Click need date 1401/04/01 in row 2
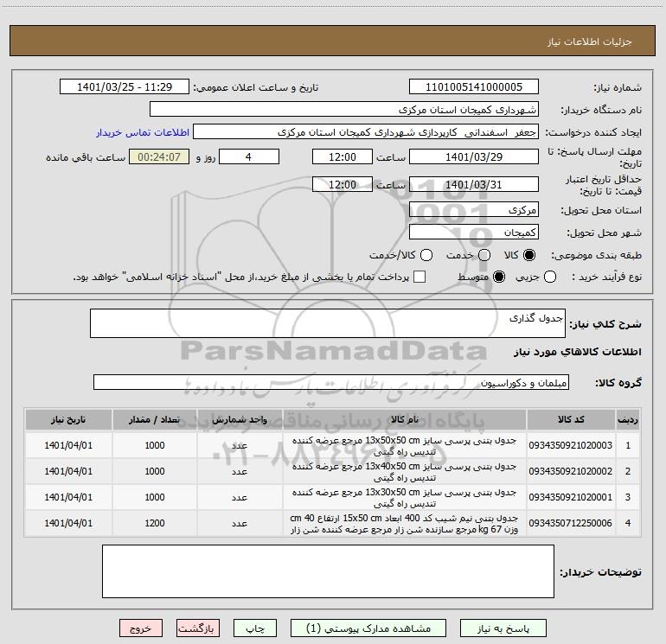 tap(68, 471)
